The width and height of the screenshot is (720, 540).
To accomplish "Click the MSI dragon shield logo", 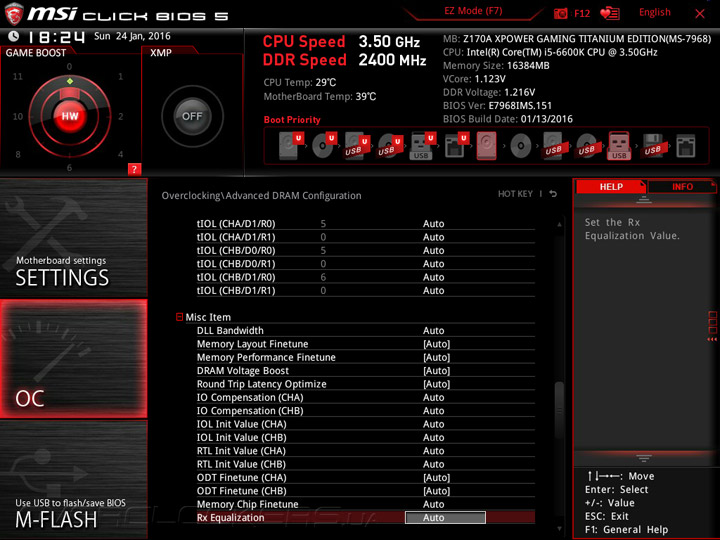I will click(x=14, y=14).
